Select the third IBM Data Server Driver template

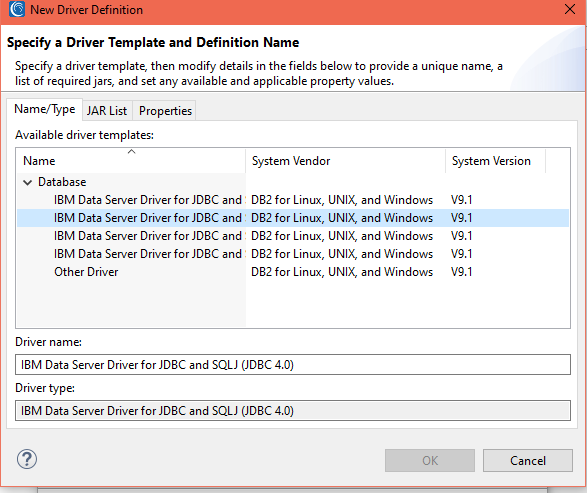pyautogui.click(x=293, y=236)
